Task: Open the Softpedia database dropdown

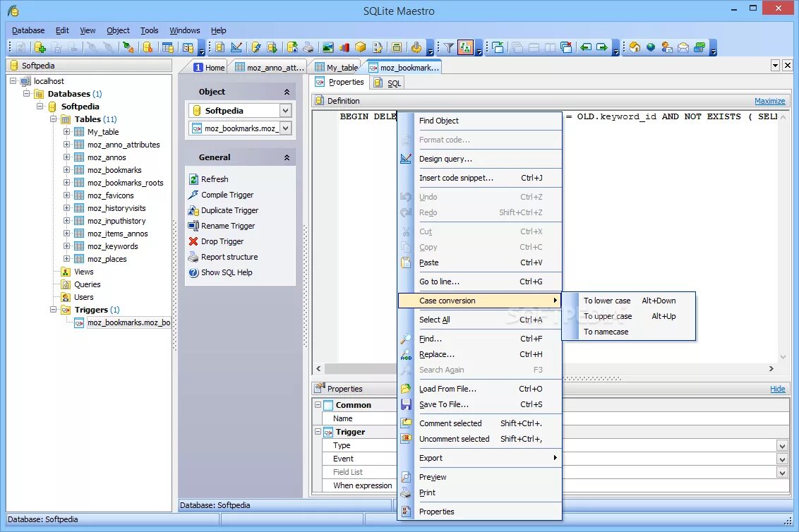Action: click(x=286, y=111)
